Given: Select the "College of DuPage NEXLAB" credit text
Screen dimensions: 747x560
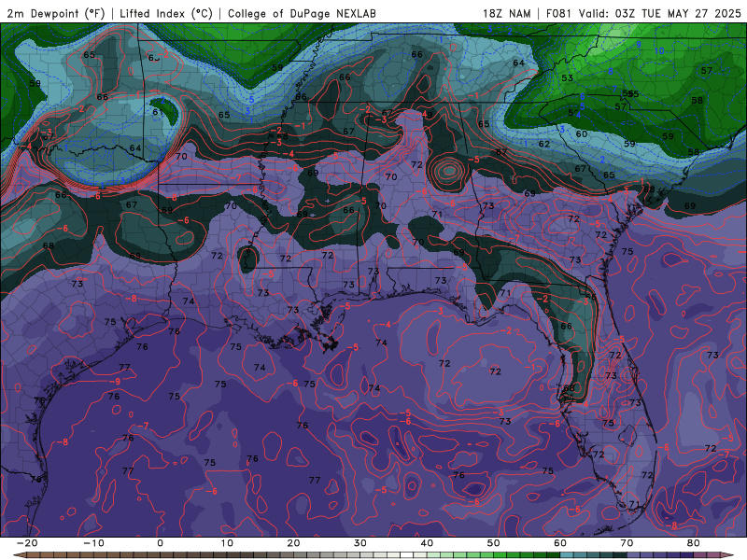Looking at the screenshot, I should coord(302,13).
